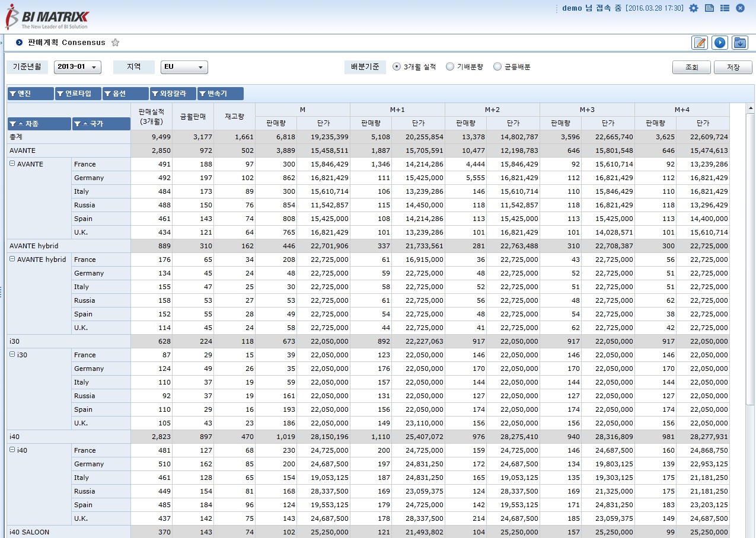Click the folder download/export icon
The height and width of the screenshot is (538, 756).
pyautogui.click(x=739, y=42)
